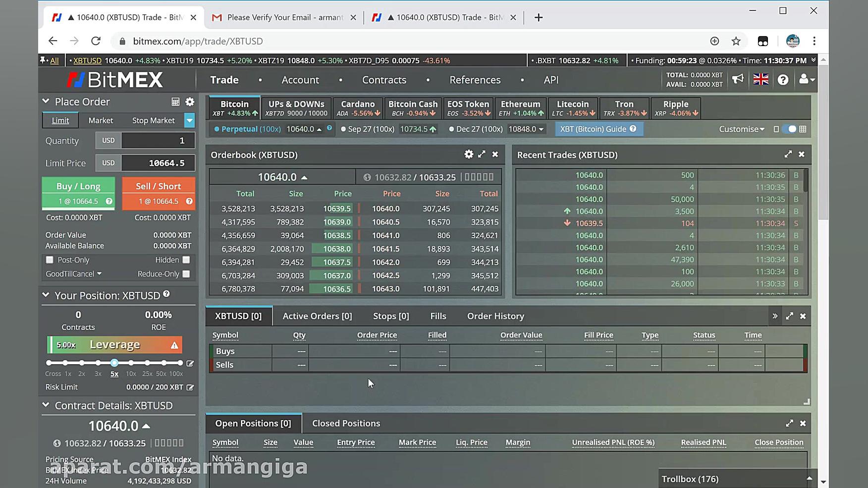
Task: Open Account menu
Action: pos(300,80)
